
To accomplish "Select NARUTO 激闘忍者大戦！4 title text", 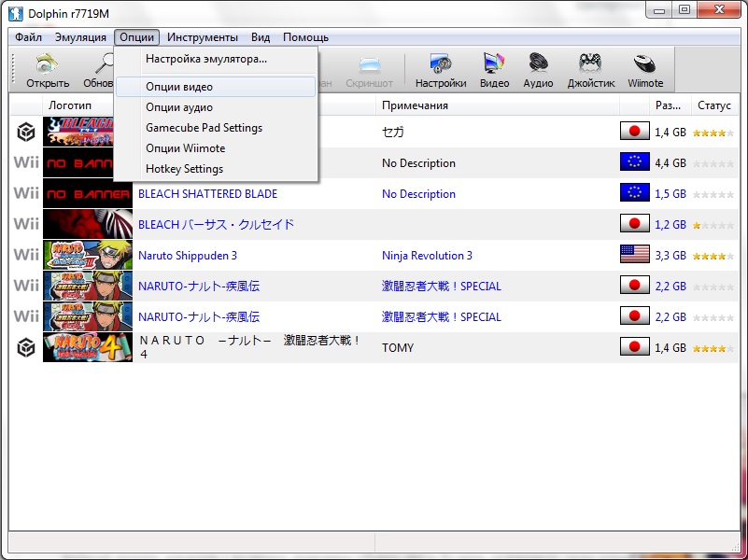I will click(249, 347).
